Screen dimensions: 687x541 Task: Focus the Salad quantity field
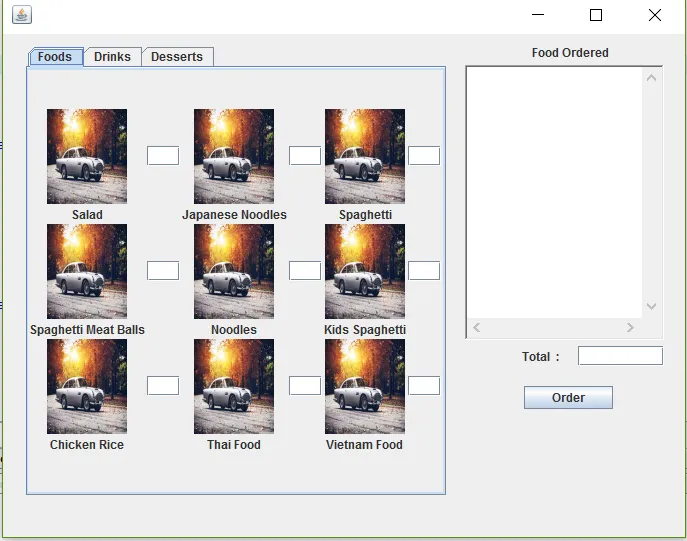[163, 156]
